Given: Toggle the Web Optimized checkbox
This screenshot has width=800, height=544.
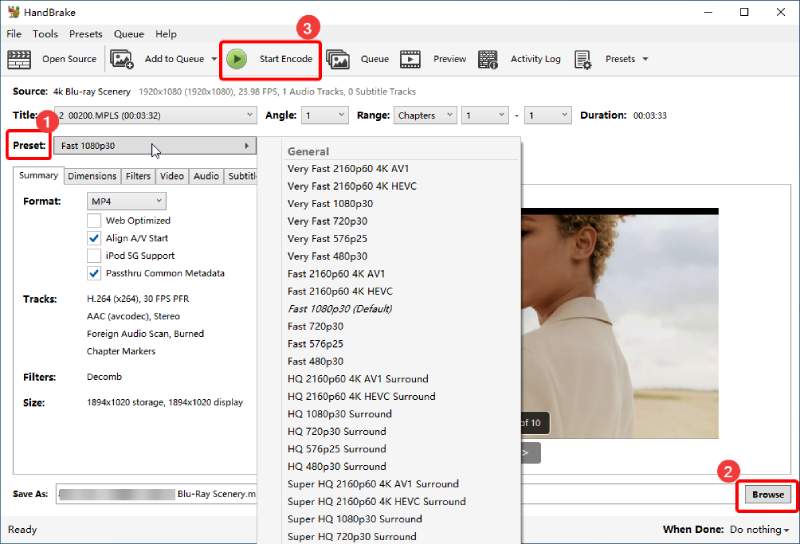Looking at the screenshot, I should [x=94, y=220].
